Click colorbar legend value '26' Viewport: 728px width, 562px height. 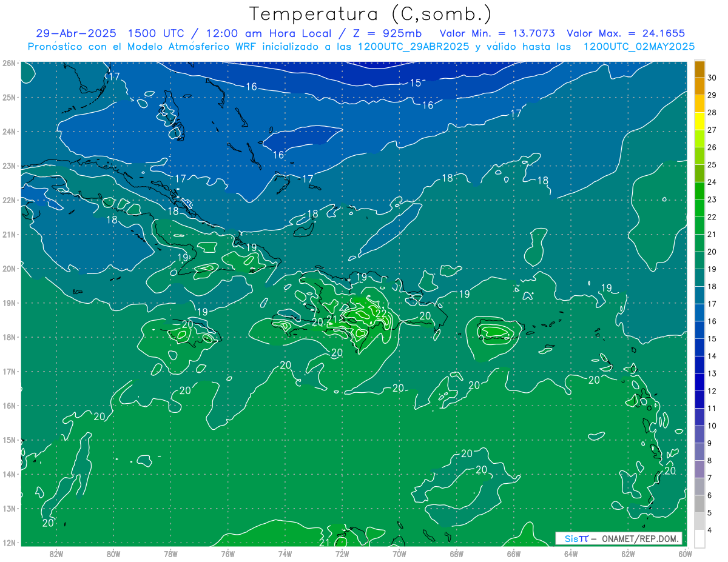712,147
